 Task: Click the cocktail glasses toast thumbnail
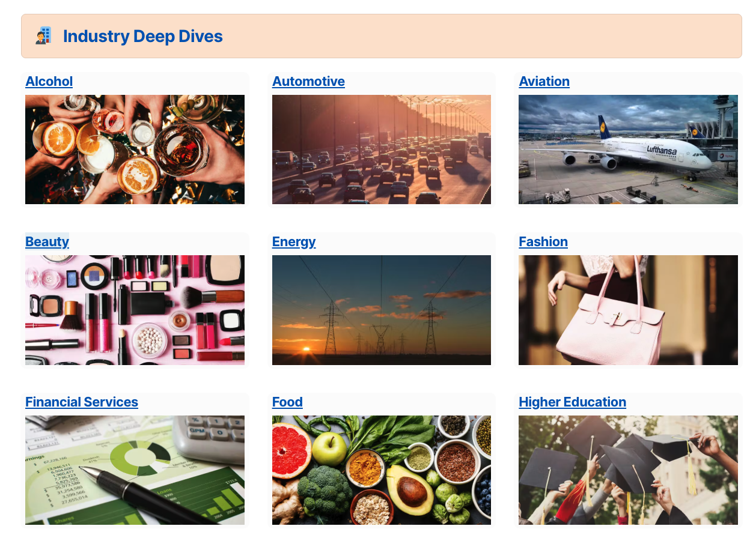135,150
